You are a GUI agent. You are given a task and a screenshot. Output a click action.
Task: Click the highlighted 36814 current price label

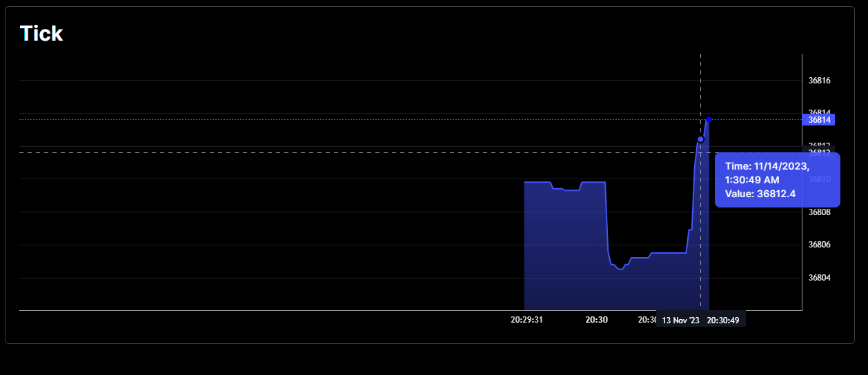tap(818, 119)
